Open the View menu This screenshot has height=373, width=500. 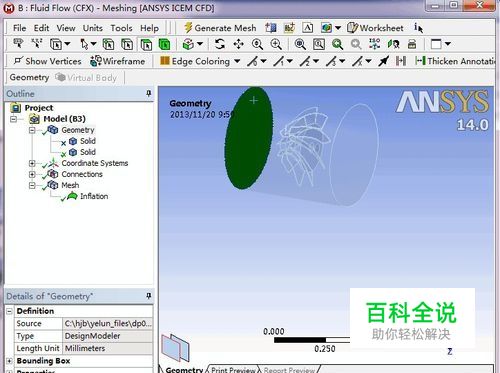[x=66, y=28]
